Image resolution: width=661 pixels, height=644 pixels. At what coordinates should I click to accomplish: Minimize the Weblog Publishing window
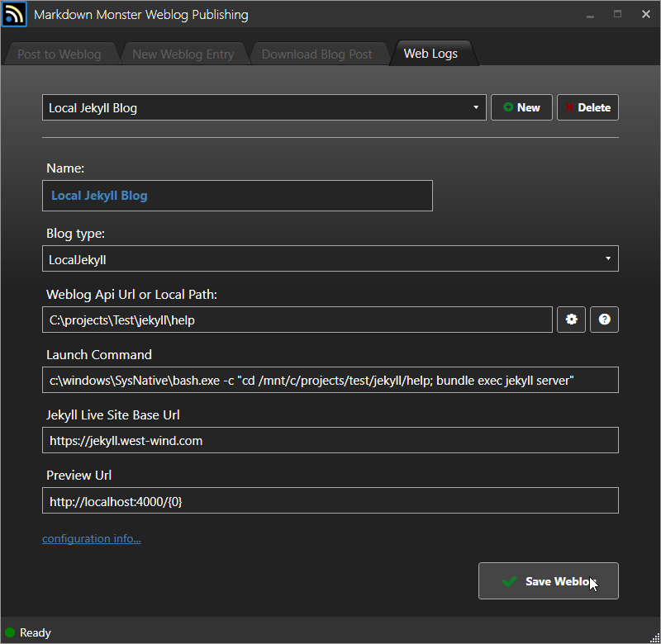[590, 15]
